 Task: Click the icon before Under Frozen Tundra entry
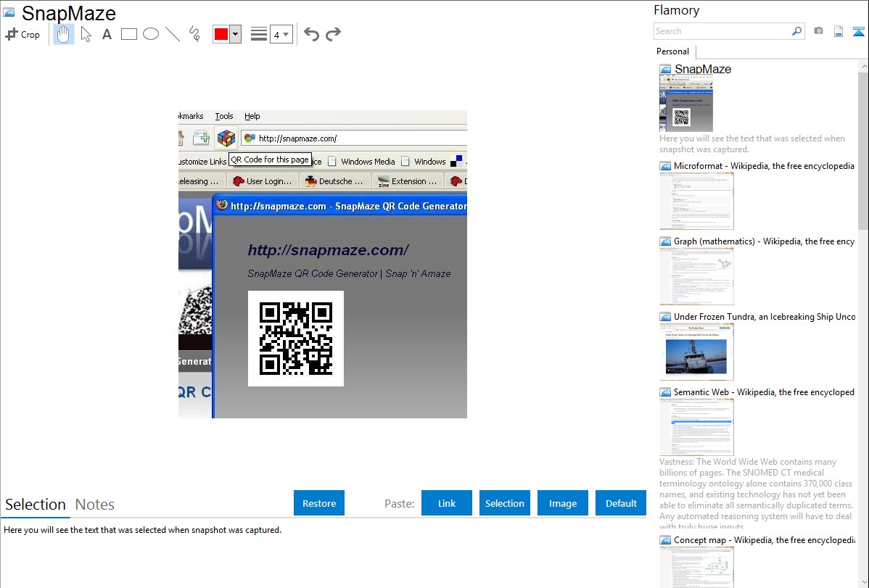coord(665,317)
